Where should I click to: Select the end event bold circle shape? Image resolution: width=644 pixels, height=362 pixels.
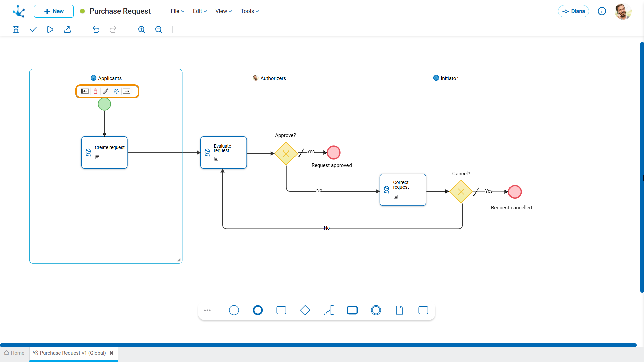pos(258,310)
